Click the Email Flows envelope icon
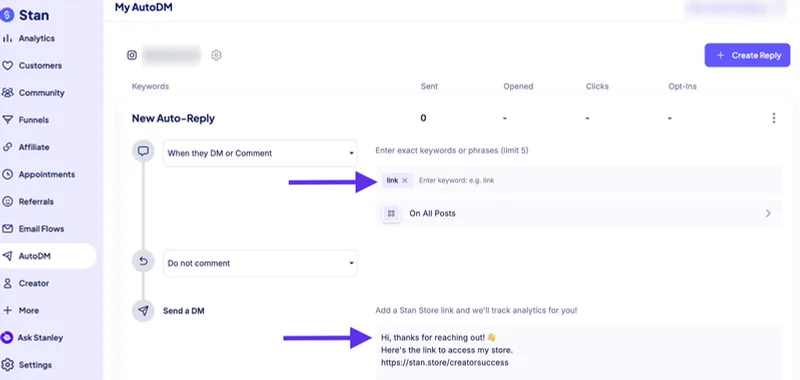The height and width of the screenshot is (380, 800). [x=7, y=229]
